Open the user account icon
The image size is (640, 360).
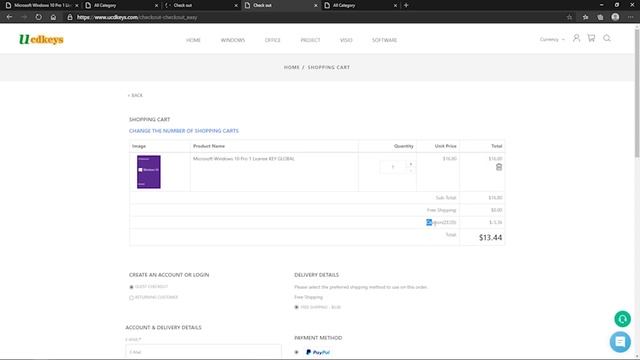click(576, 38)
